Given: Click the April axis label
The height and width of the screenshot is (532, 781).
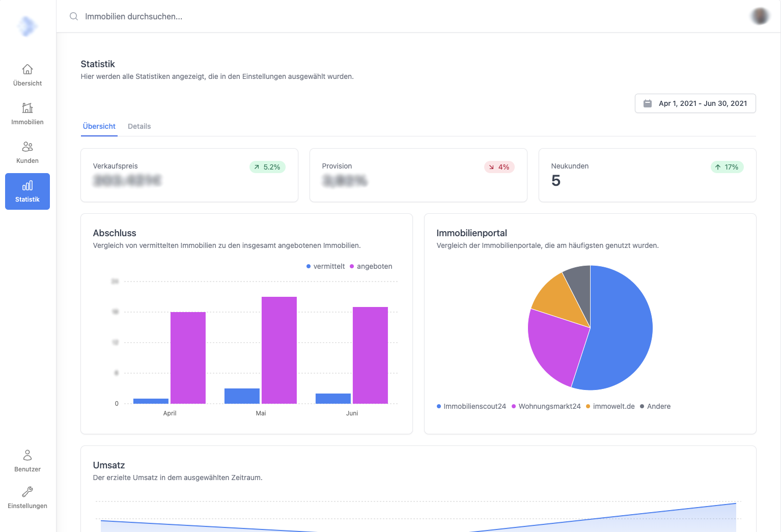Looking at the screenshot, I should click(170, 413).
